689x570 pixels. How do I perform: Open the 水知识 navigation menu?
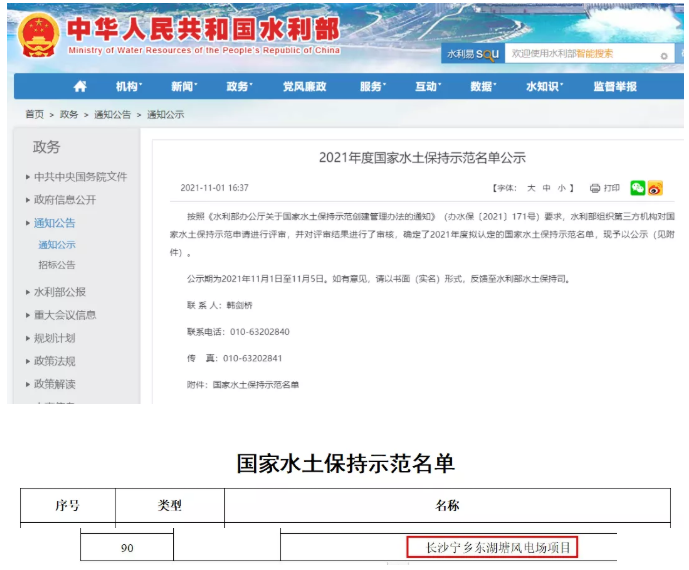pos(544,87)
